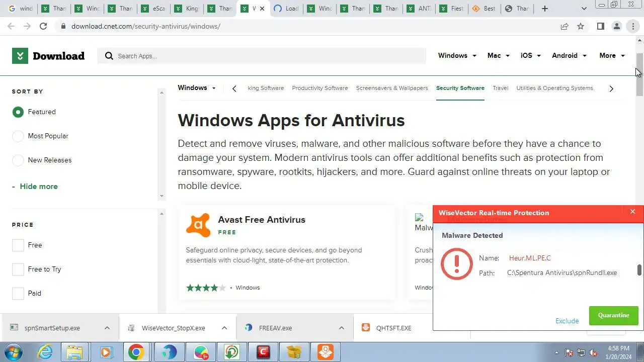Open options arrow for FREEAV.exe download
This screenshot has width=644, height=362.
[x=342, y=328]
